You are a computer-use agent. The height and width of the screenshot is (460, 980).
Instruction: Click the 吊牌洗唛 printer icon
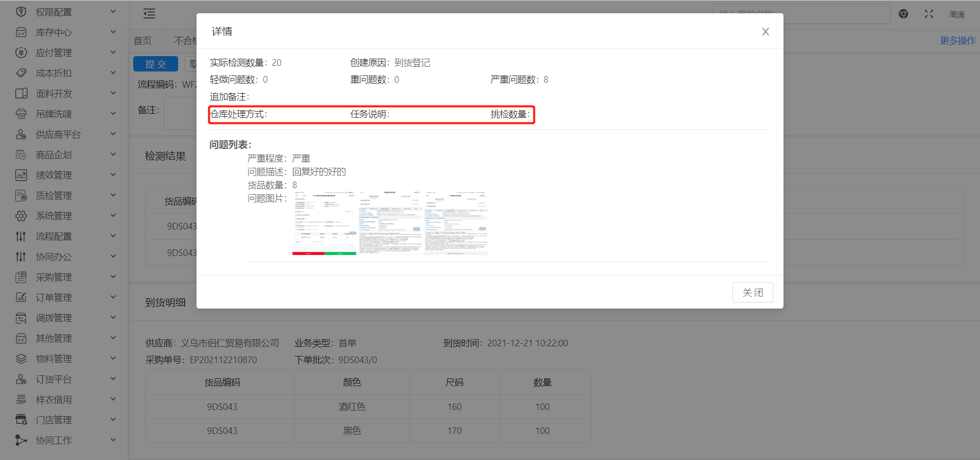pyautogui.click(x=21, y=114)
